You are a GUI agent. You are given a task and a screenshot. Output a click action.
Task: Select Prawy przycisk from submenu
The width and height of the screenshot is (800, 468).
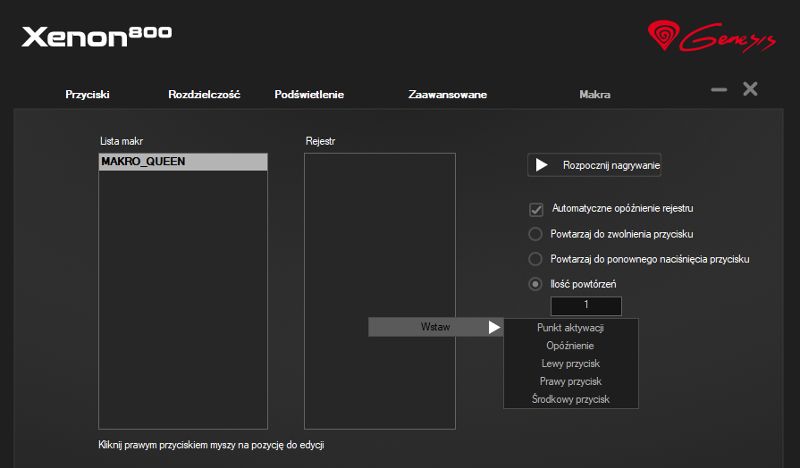[570, 381]
